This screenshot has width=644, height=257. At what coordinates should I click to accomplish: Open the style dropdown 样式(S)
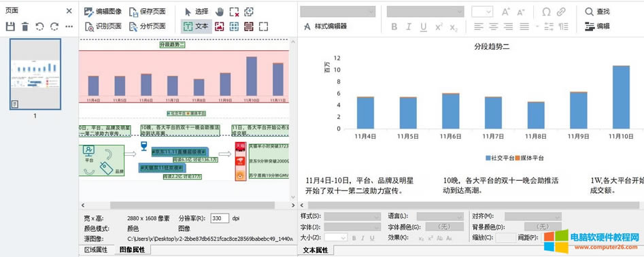coord(352,216)
